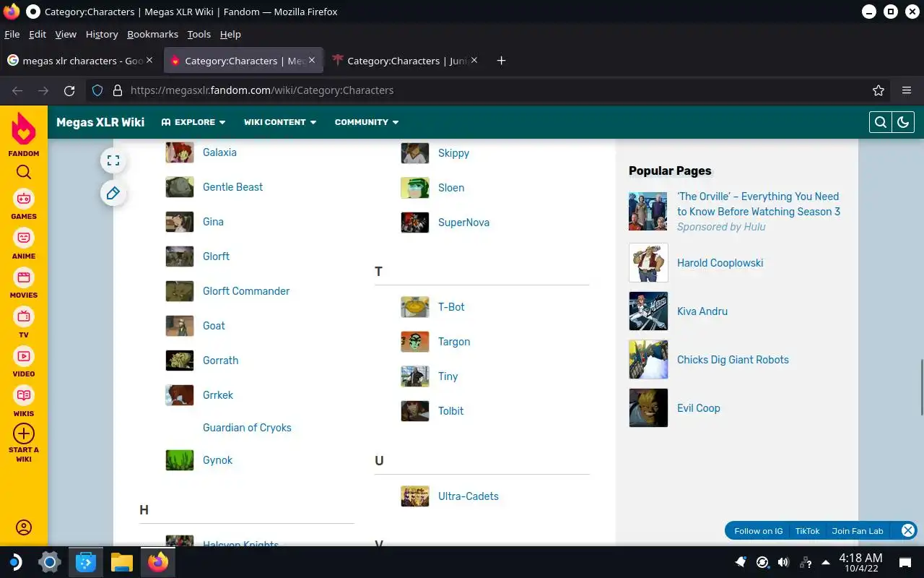The image size is (924, 578).
Task: Go back to previous page arrow
Action: pyautogui.click(x=17, y=90)
